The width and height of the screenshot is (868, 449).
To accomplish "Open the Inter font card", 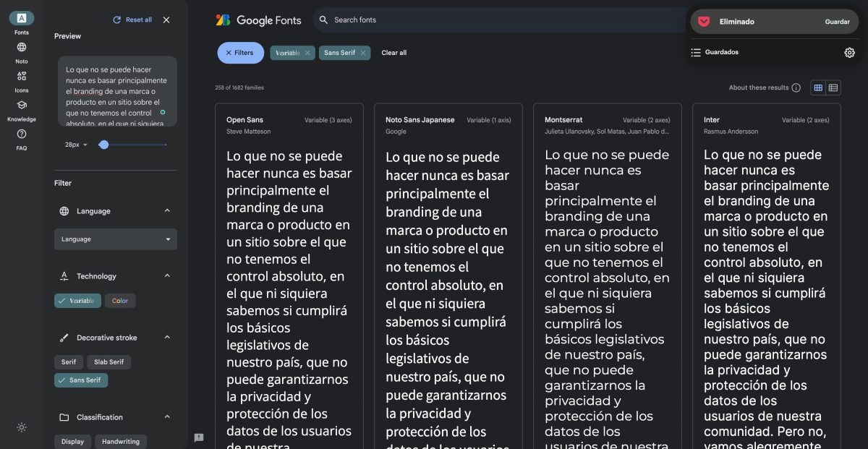I will tap(767, 276).
